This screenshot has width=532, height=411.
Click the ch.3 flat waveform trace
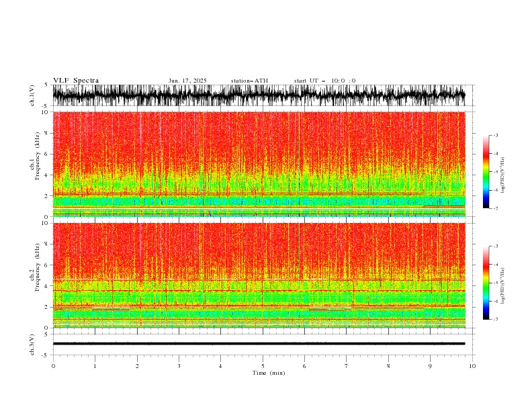click(x=259, y=344)
